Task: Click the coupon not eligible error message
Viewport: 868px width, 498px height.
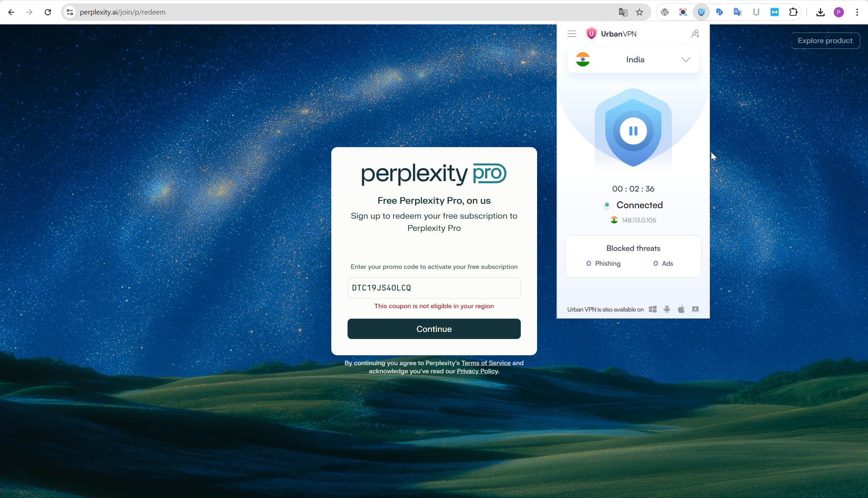Action: pos(434,306)
